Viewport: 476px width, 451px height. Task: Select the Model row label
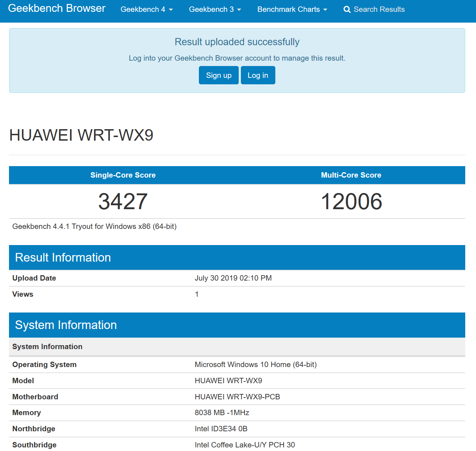[x=23, y=381]
